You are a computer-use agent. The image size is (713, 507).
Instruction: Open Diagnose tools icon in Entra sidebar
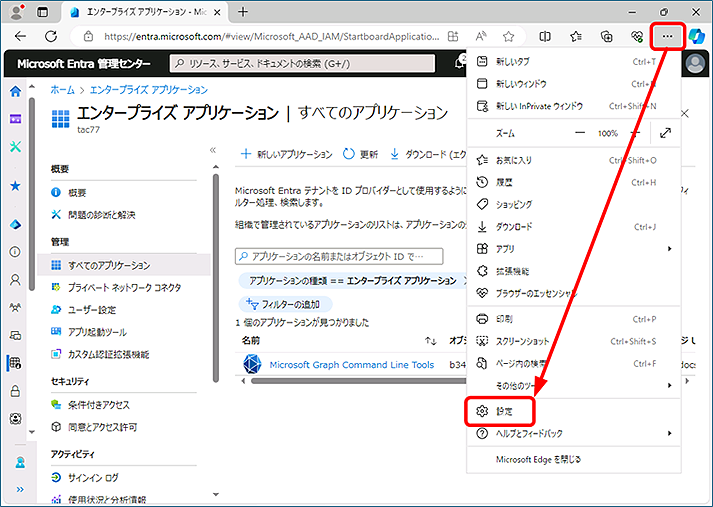pyautogui.click(x=15, y=146)
